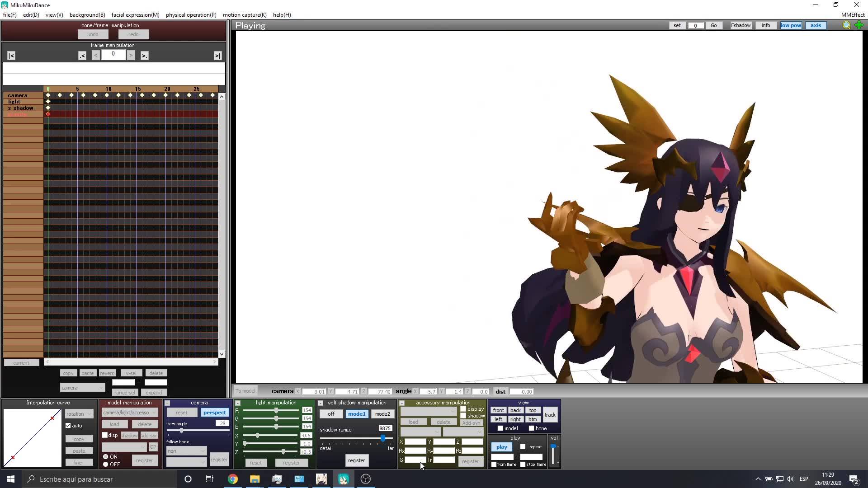Image resolution: width=868 pixels, height=488 pixels.
Task: Show hidden tray icons chevron
Action: [x=758, y=479]
